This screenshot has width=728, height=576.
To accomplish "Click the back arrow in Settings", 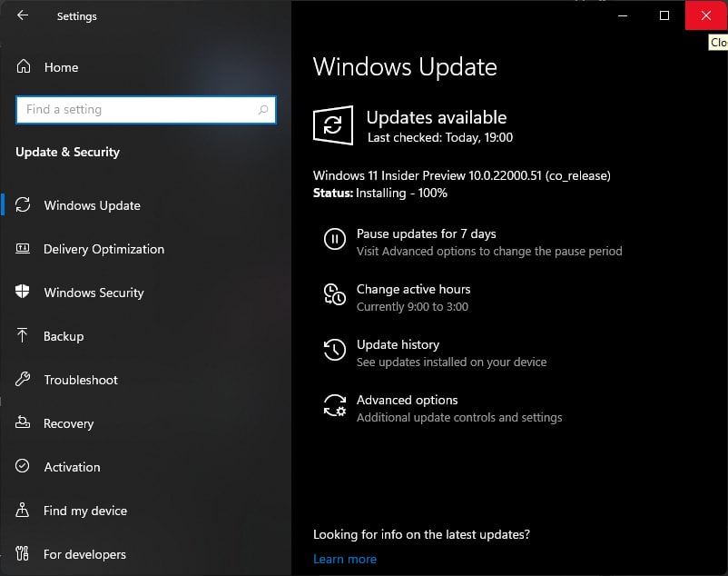I will pyautogui.click(x=23, y=15).
